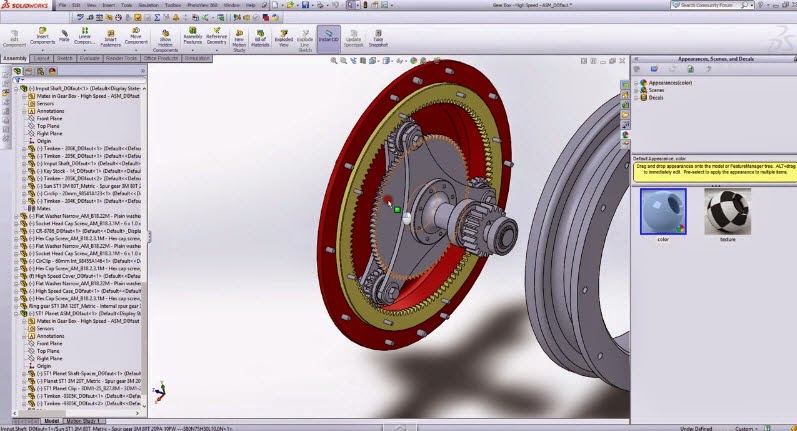Click the Zoom to Area magnifier
Image resolution: width=797 pixels, height=431 pixels.
344,60
